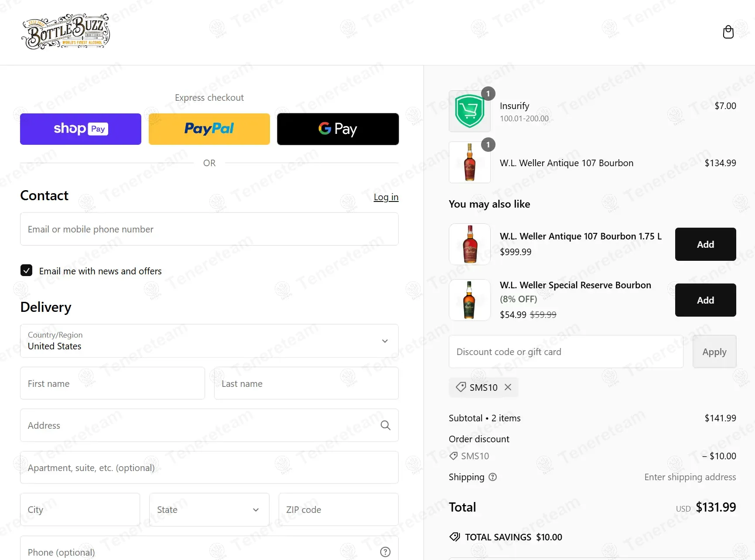This screenshot has height=560, width=755.
Task: Open the Insurify shield product thumbnail
Action: click(470, 111)
